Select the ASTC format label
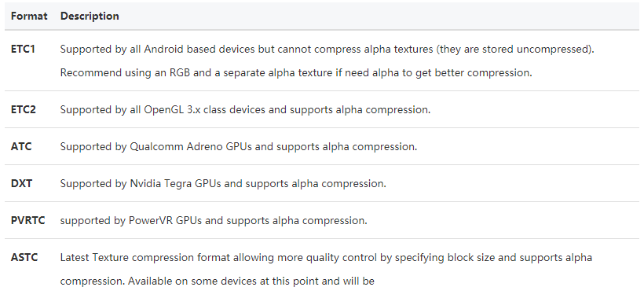This screenshot has width=644, height=298. point(24,257)
